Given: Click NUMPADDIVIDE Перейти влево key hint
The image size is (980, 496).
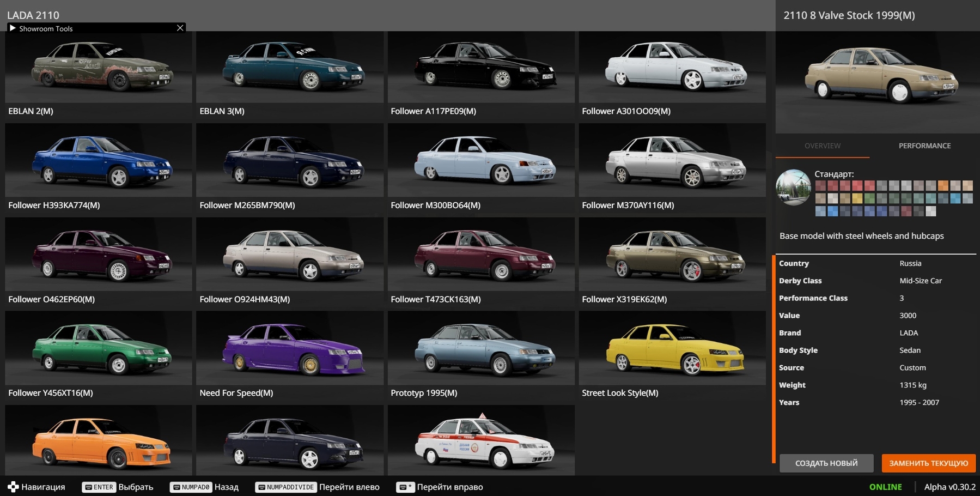Looking at the screenshot, I should pos(318,487).
